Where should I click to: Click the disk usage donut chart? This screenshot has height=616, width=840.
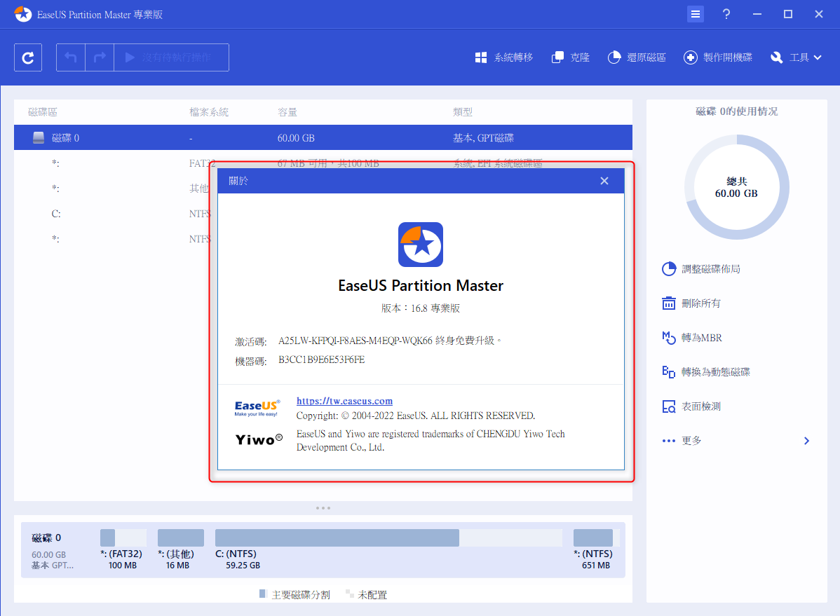[x=737, y=187]
